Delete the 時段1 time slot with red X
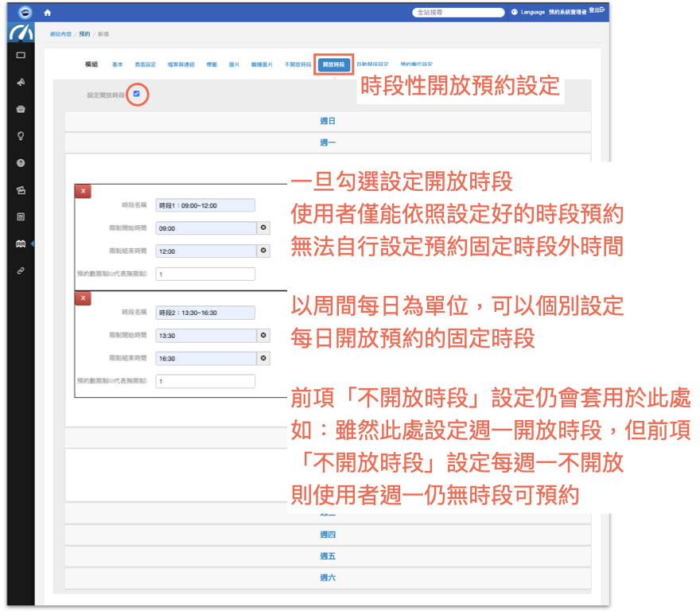 coord(83,191)
